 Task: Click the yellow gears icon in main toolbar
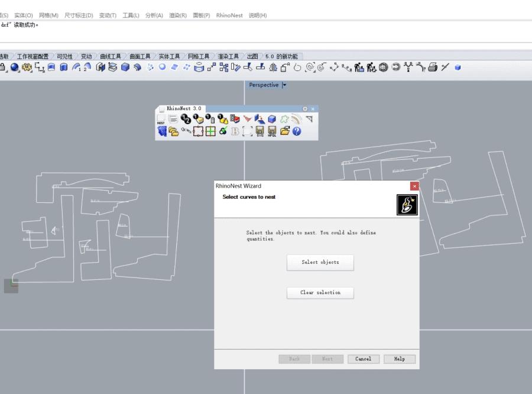[x=27, y=67]
